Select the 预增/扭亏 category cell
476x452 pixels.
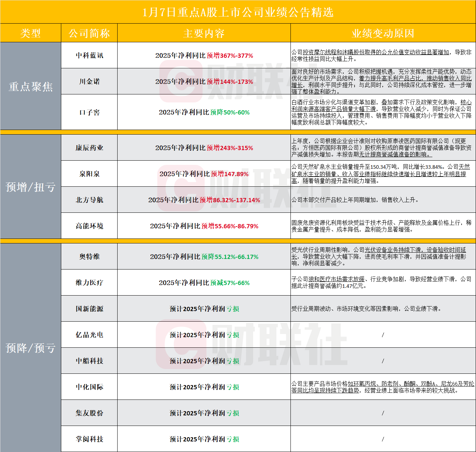coord(31,187)
